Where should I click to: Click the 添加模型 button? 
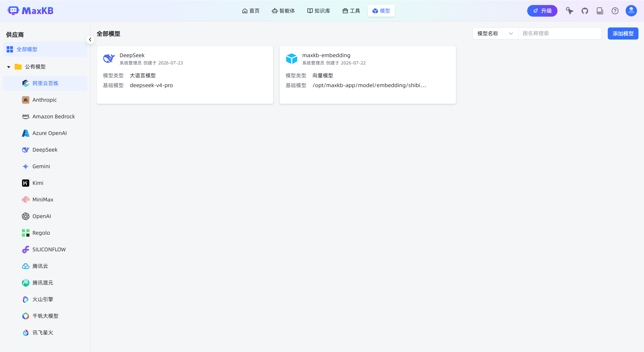[x=623, y=33]
